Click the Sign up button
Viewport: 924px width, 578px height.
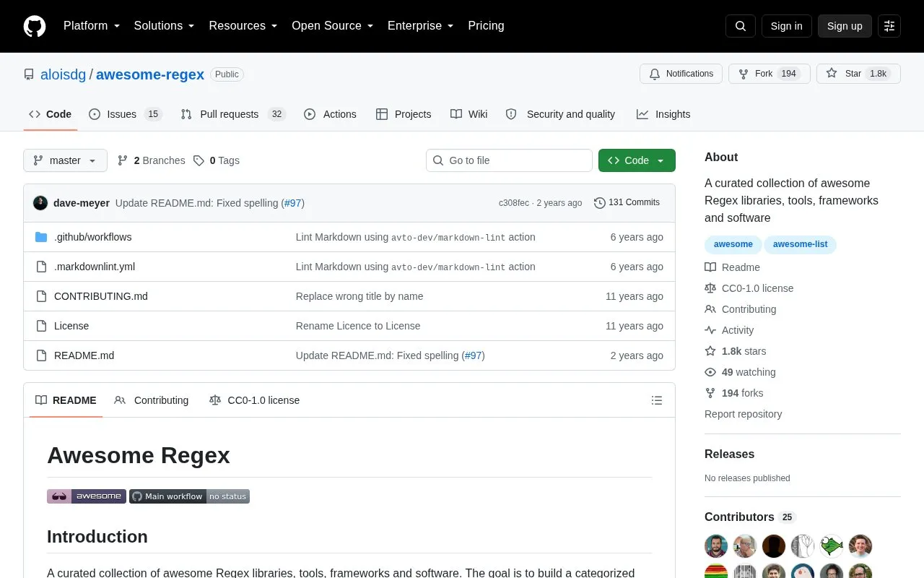pyautogui.click(x=845, y=26)
